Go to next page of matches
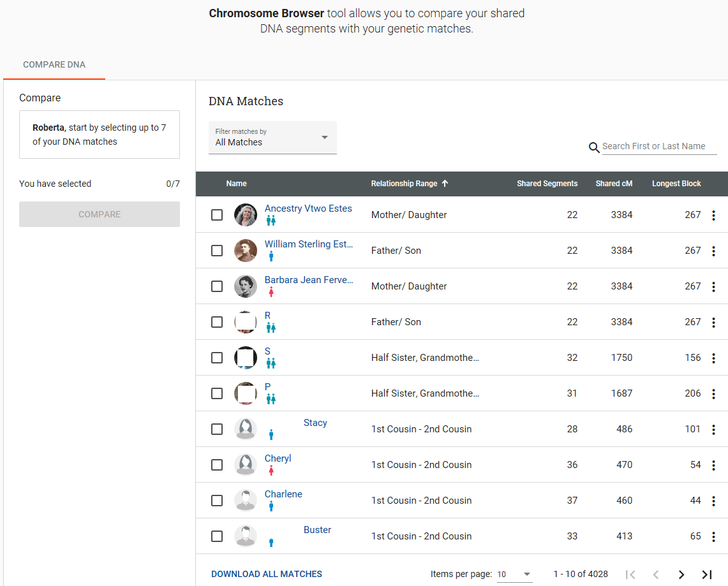The width and height of the screenshot is (728, 586). (681, 575)
